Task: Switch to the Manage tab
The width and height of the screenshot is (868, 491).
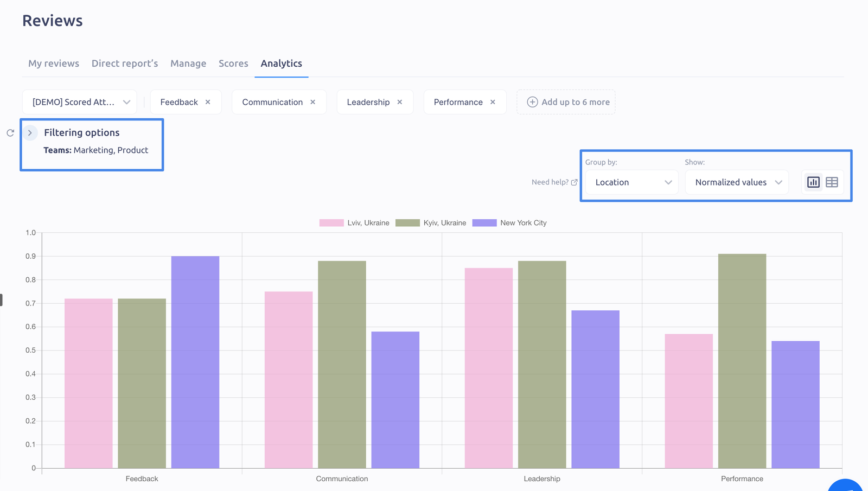Action: coord(188,63)
